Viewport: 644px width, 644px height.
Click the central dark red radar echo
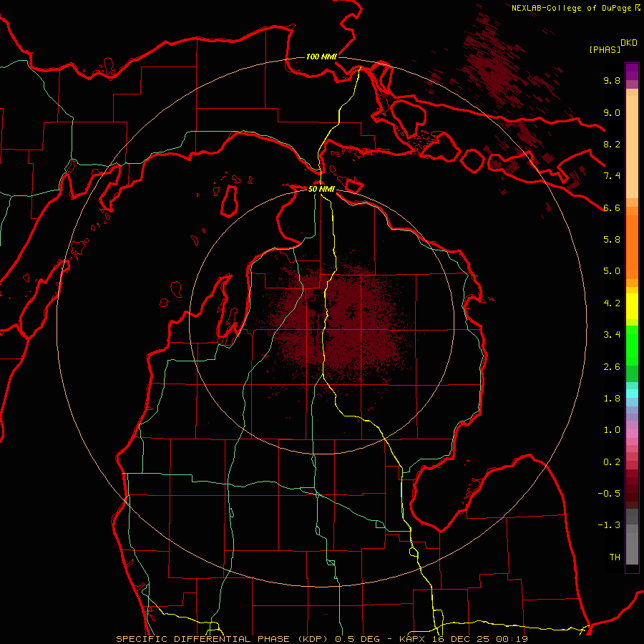pyautogui.click(x=341, y=324)
